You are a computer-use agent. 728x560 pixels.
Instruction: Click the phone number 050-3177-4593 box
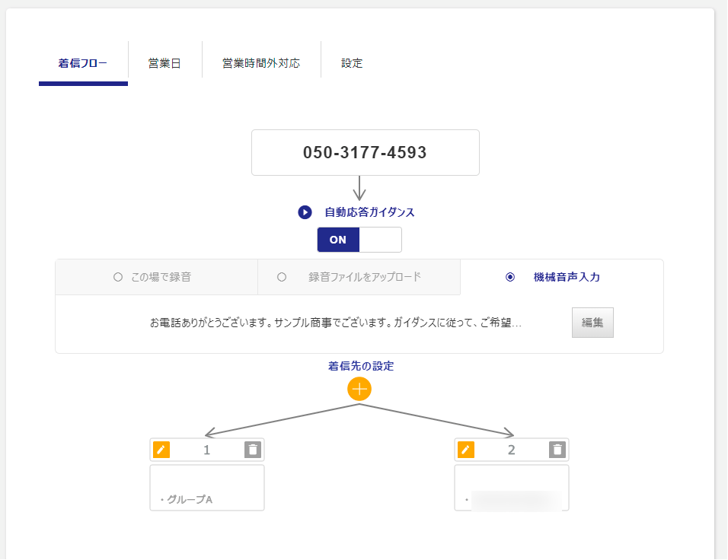coord(366,153)
